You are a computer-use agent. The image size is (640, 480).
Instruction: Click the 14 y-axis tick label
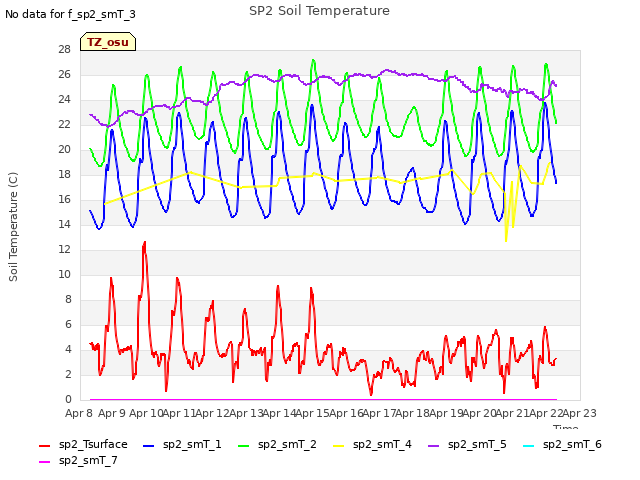(64, 224)
